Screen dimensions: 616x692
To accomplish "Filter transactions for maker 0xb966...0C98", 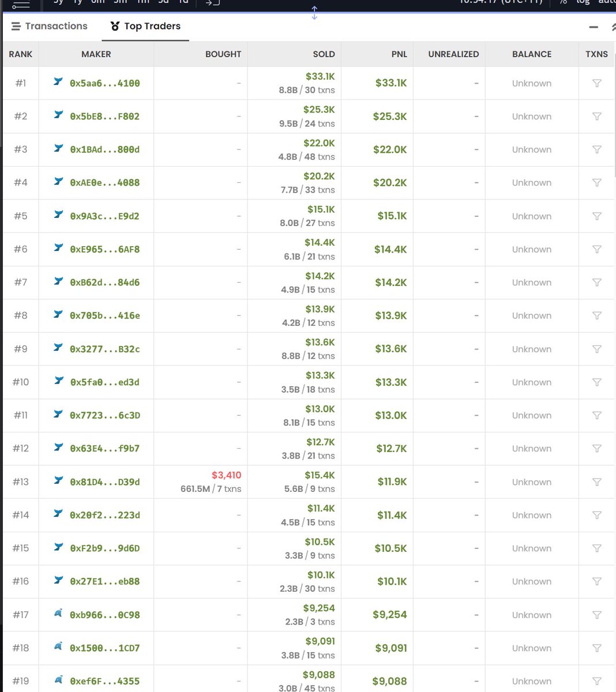I will tap(597, 615).
